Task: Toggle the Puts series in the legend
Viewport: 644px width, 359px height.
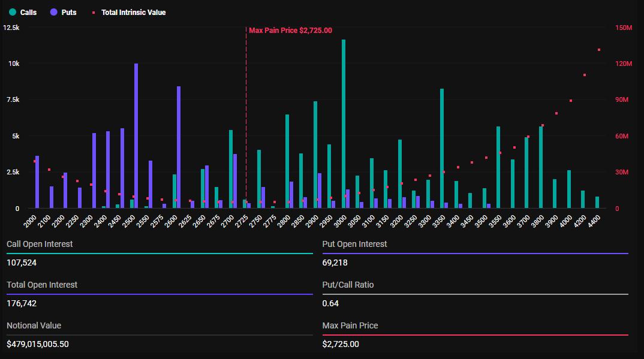Action: pyautogui.click(x=63, y=13)
